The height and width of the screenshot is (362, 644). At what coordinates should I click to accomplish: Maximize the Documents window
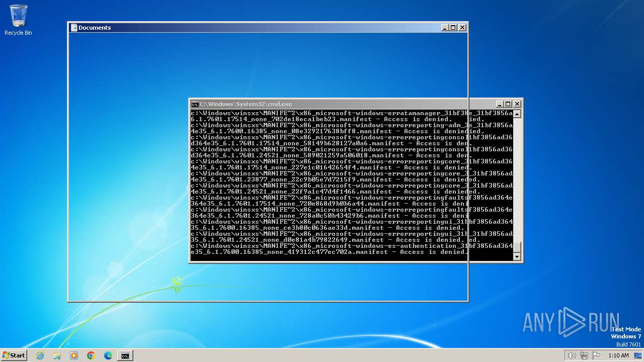pyautogui.click(x=453, y=28)
